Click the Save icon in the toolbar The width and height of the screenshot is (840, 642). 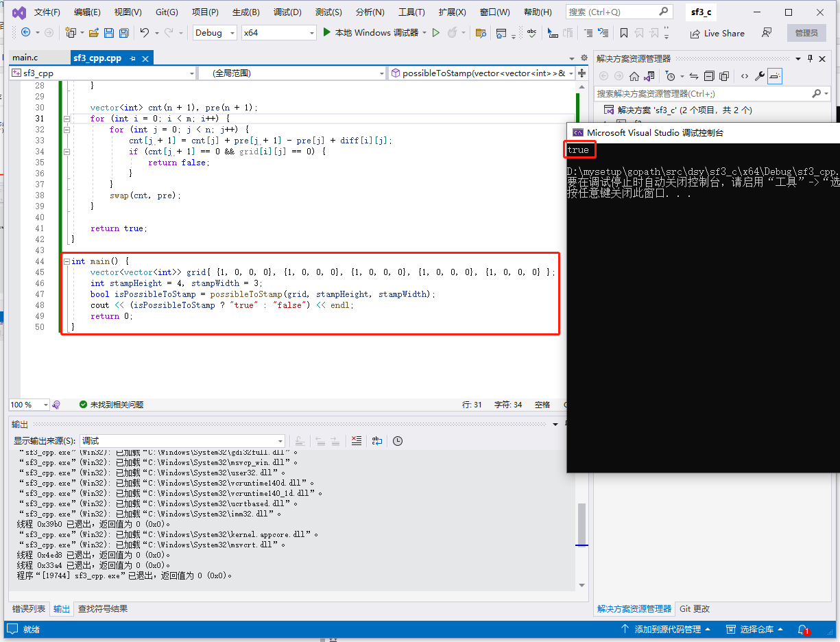click(x=109, y=33)
